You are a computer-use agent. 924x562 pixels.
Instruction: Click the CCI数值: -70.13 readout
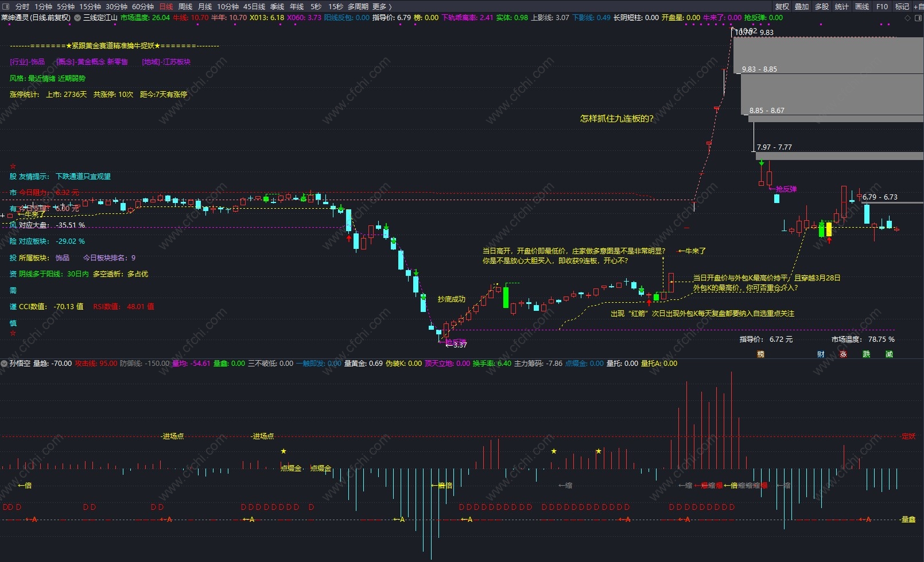tap(51, 307)
